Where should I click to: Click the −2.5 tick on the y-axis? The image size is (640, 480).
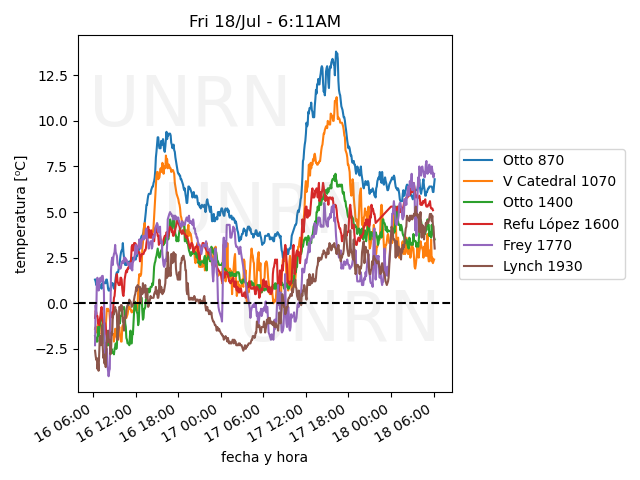[52, 349]
